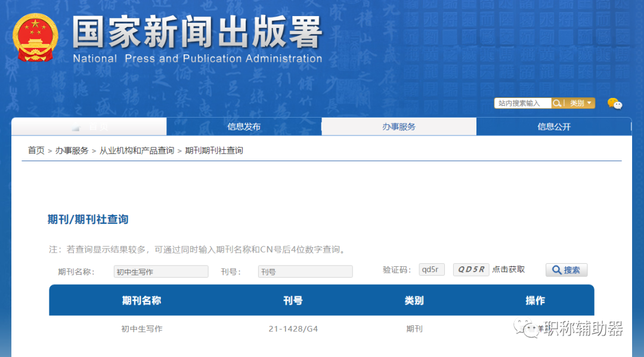Expand the search category selector chevron
The image size is (644, 357).
(x=589, y=103)
